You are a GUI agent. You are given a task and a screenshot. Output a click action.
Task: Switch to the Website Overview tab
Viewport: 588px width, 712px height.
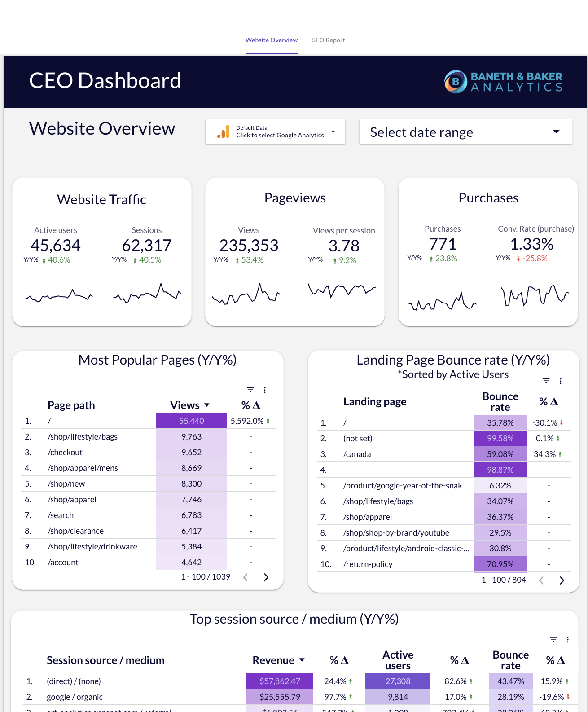point(272,40)
